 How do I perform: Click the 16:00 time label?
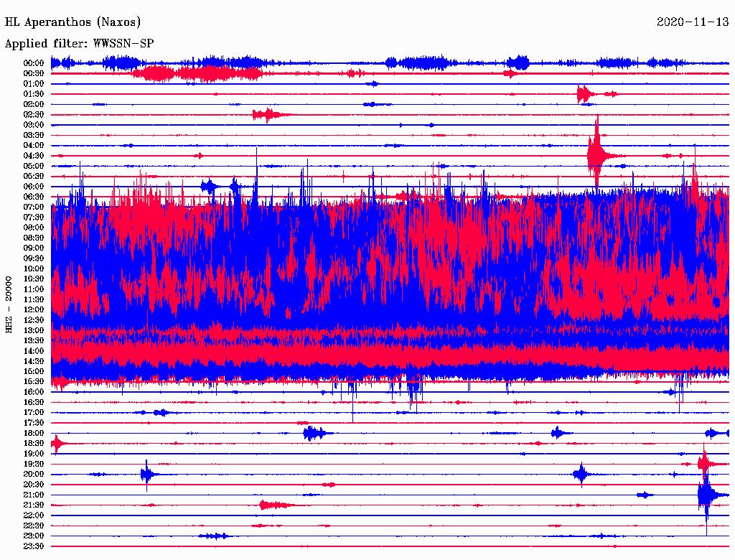pos(34,392)
